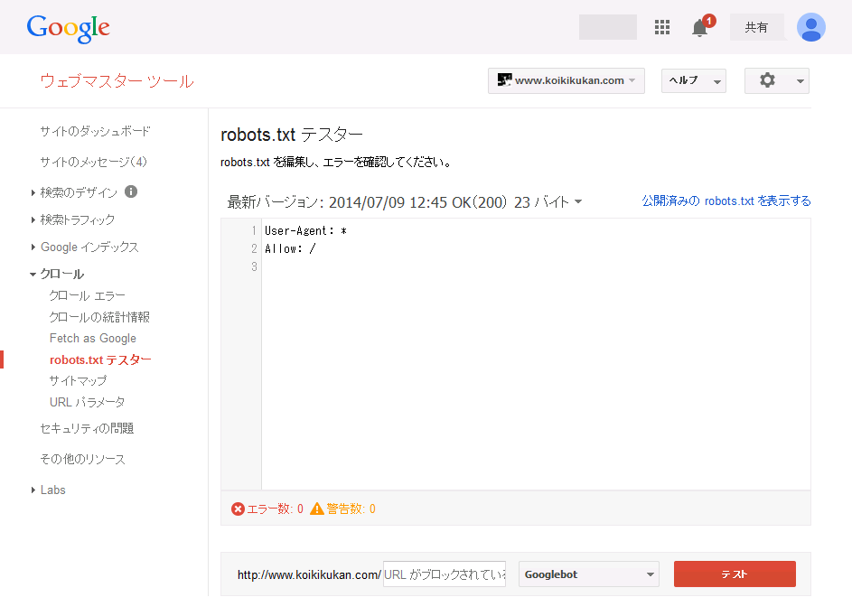Click the red テスト button

click(x=735, y=574)
